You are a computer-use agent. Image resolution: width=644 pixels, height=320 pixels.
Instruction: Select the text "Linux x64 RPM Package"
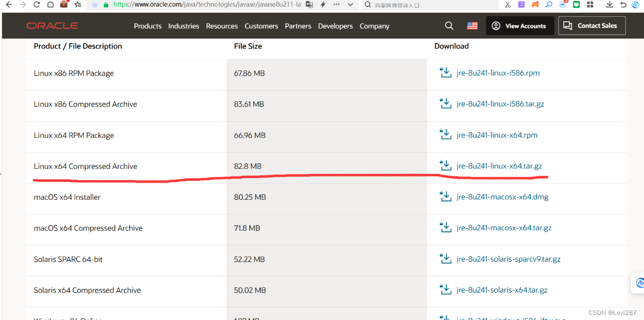(74, 135)
